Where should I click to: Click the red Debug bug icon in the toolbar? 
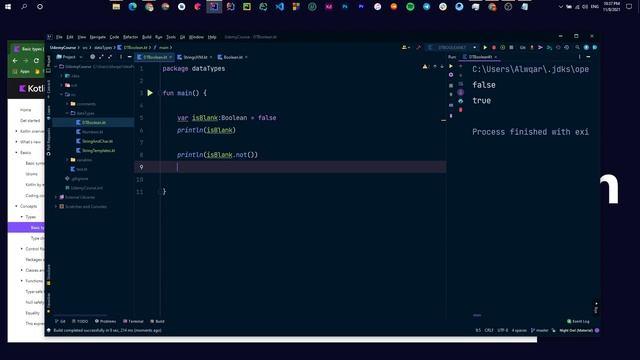(x=493, y=48)
